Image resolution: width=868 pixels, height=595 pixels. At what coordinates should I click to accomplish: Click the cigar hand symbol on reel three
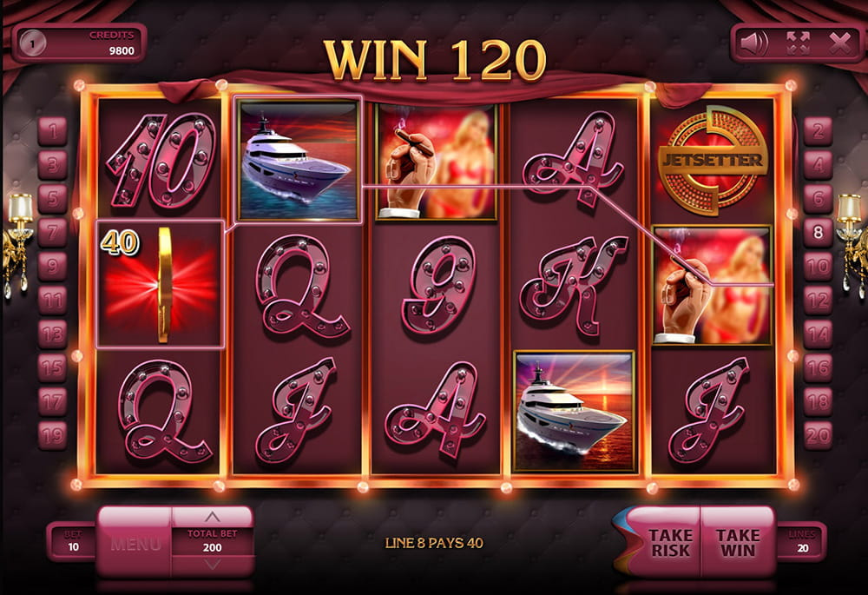click(x=437, y=162)
